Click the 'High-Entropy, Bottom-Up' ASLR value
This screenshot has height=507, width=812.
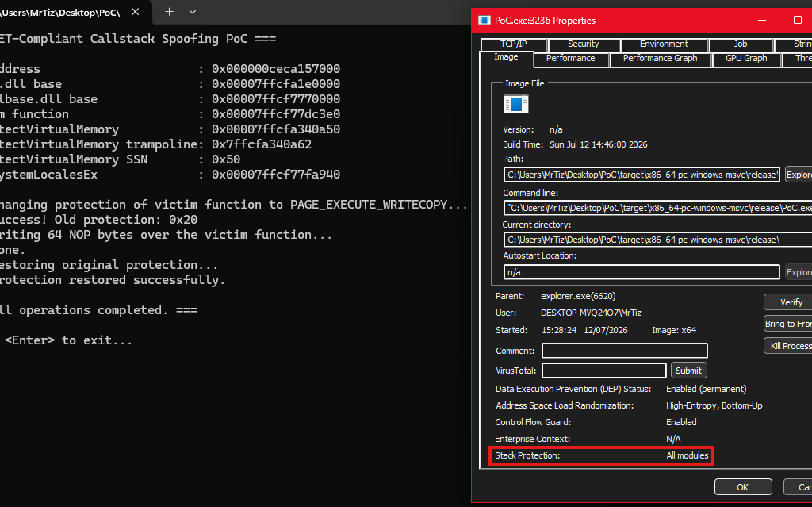714,405
